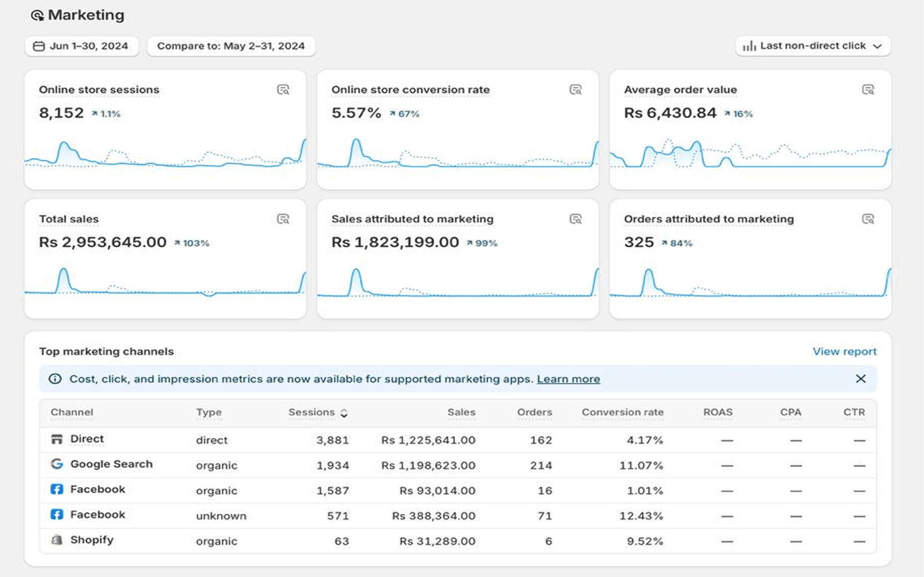Click the Conversion rate column header

click(x=622, y=412)
